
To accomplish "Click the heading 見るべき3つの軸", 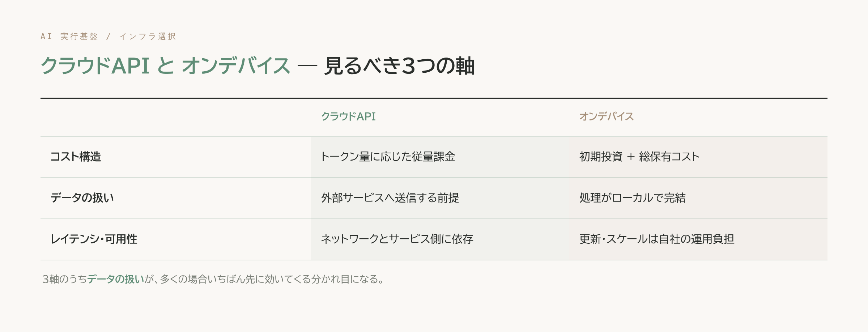I will [x=399, y=66].
